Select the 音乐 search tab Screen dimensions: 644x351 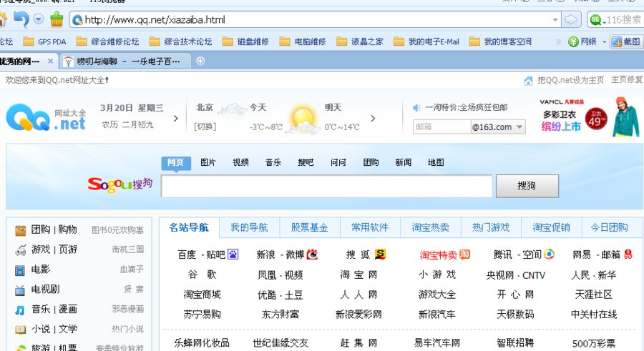pos(273,162)
